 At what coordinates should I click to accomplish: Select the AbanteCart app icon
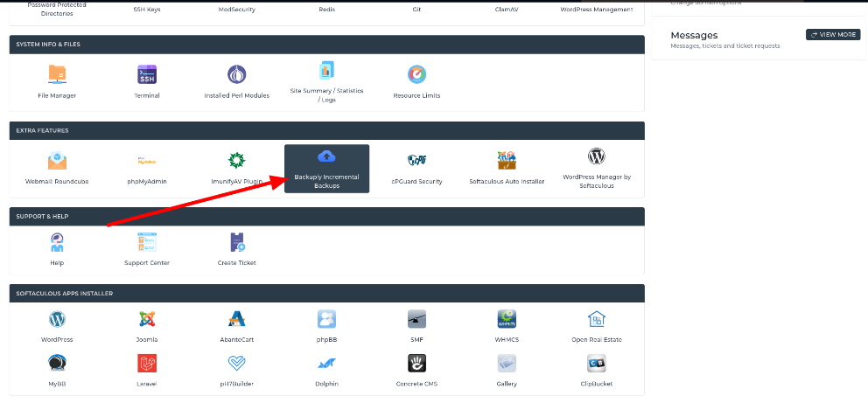237,319
